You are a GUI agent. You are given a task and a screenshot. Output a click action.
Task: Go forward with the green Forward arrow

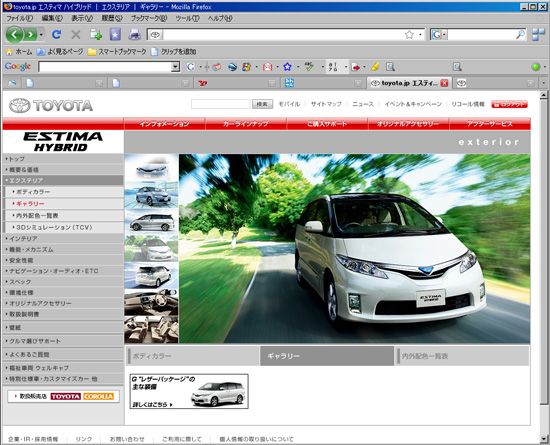pyautogui.click(x=31, y=35)
